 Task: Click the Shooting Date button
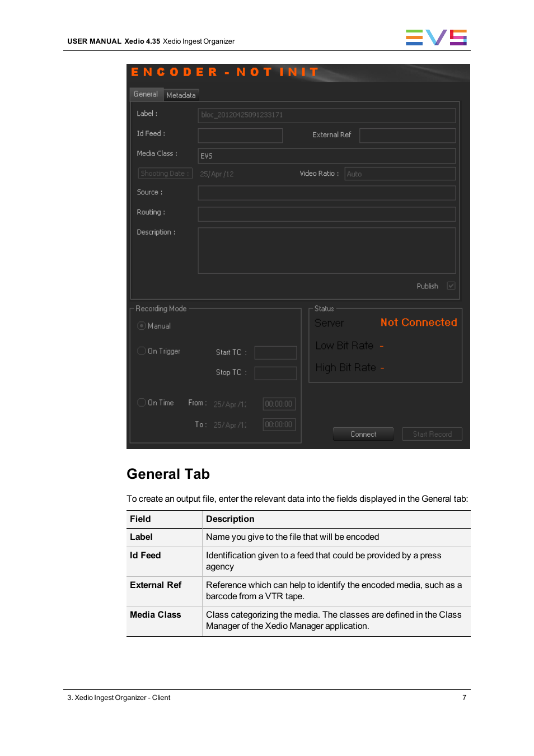165,174
